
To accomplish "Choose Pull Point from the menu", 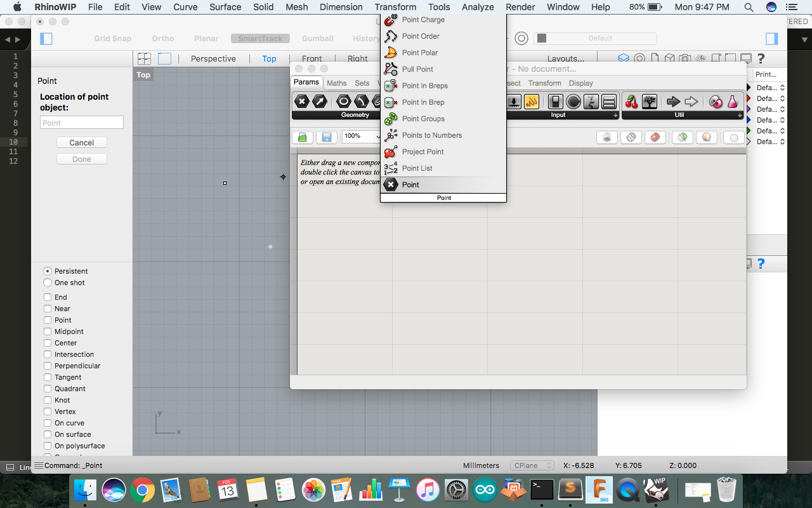I will (x=443, y=69).
